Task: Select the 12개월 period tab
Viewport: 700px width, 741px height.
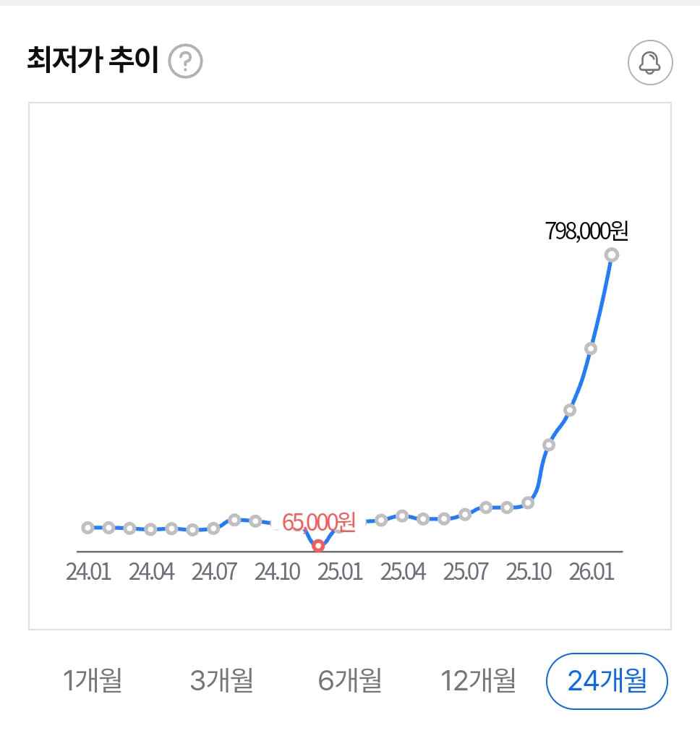Action: [x=478, y=680]
